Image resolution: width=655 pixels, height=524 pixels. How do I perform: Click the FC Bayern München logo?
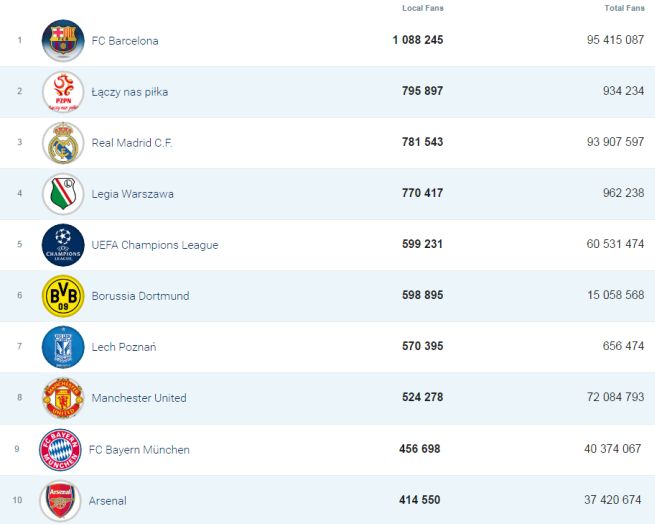click(59, 450)
